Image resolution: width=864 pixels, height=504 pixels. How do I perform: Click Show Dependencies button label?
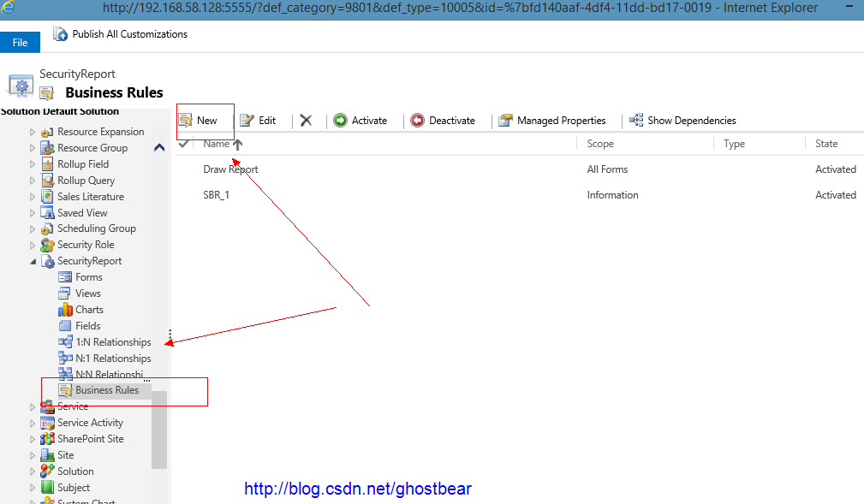[692, 120]
